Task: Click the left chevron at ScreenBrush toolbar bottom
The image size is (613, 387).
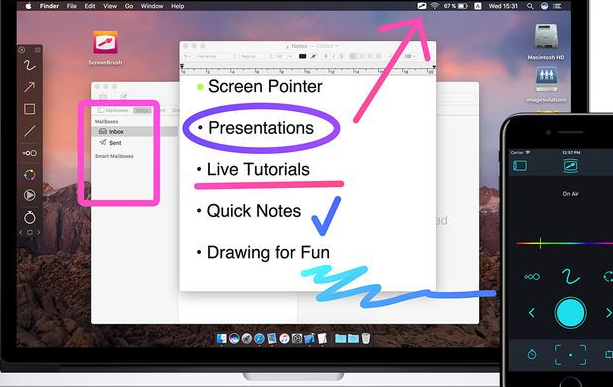Action: (x=21, y=232)
